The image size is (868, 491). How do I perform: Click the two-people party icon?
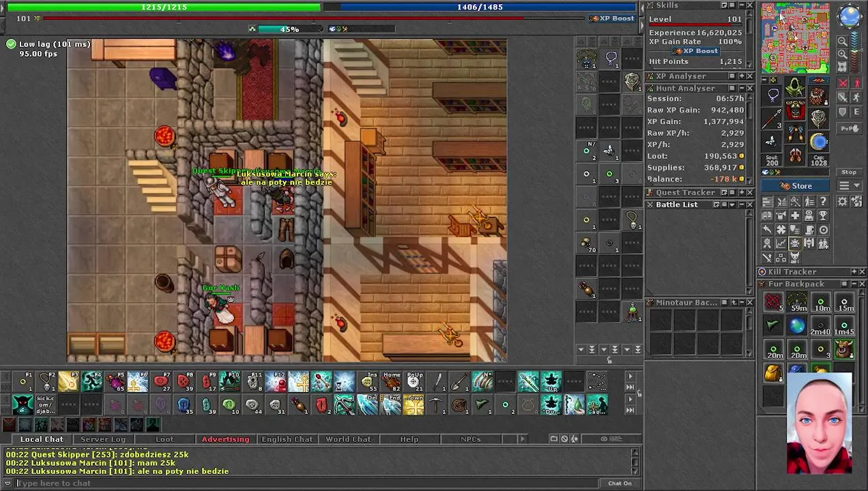824,243
